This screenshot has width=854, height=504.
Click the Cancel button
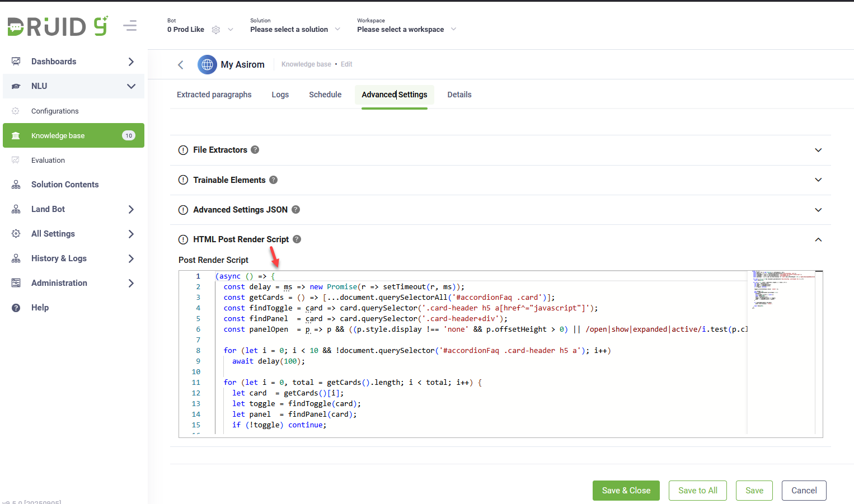(804, 491)
